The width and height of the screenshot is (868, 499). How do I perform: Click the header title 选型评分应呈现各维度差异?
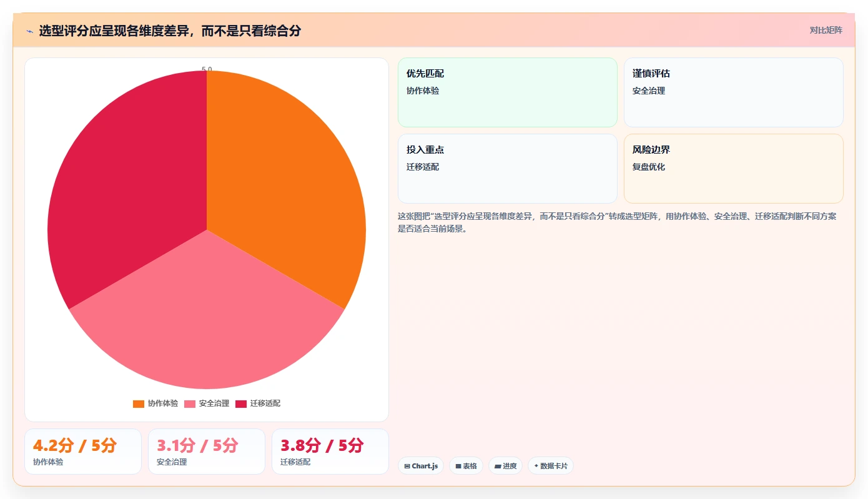(170, 31)
